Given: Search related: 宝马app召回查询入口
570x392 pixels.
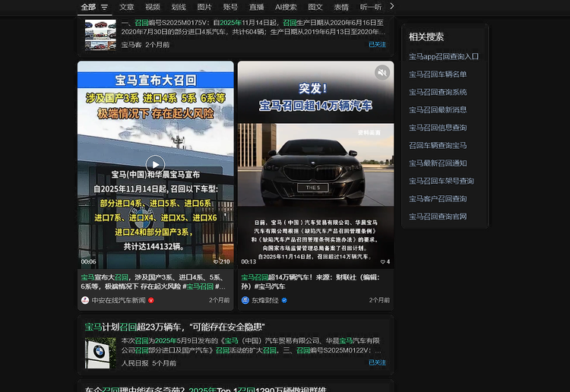Looking at the screenshot, I should [x=444, y=56].
